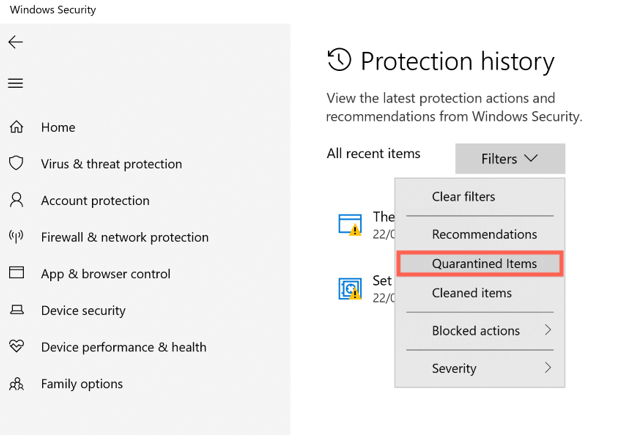
Task: Open the Filters dropdown button
Action: 510,158
